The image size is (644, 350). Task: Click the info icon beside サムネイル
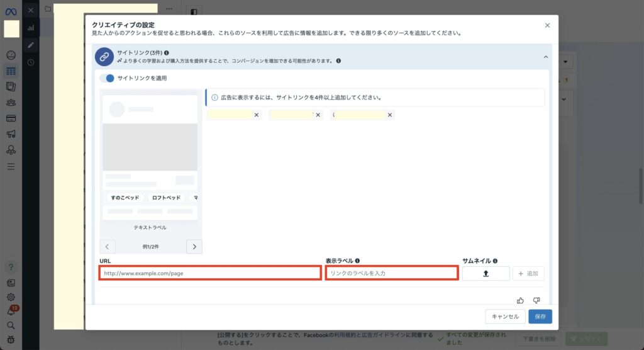pyautogui.click(x=495, y=261)
